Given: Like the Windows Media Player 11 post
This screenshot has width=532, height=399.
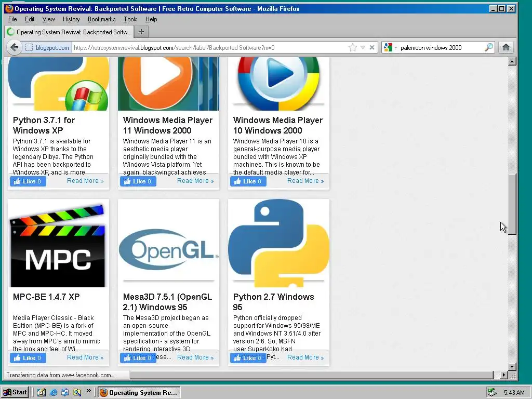Looking at the screenshot, I should pyautogui.click(x=138, y=181).
